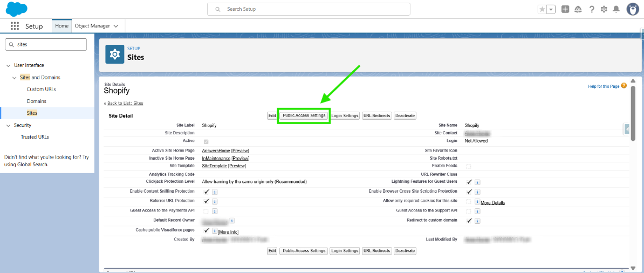The image size is (644, 273).
Task: Click the Enable Content Sniffing Protection checkmark
Action: pos(207,191)
